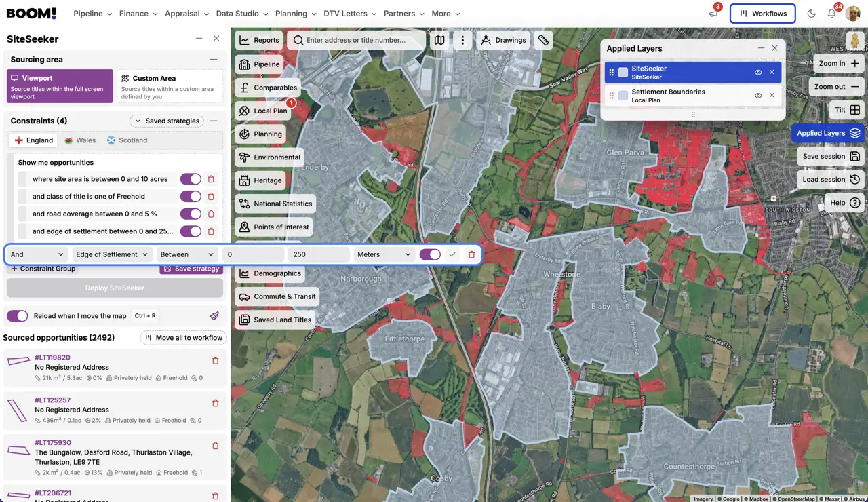Image resolution: width=868 pixels, height=502 pixels.
Task: Delete the LT119820 opportunity with trash icon
Action: [x=216, y=361]
